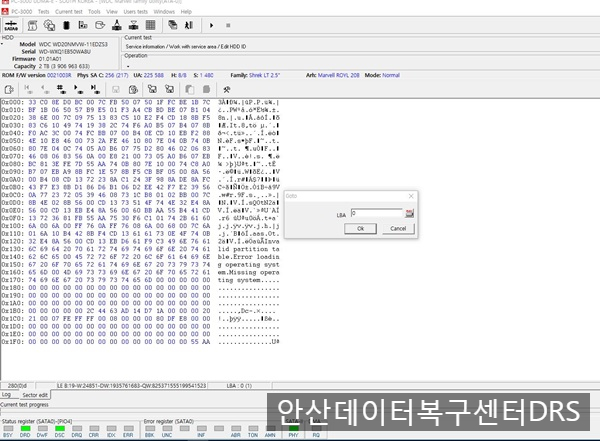Open the Tools menu
The width and height of the screenshot is (600, 441).
[x=94, y=11]
